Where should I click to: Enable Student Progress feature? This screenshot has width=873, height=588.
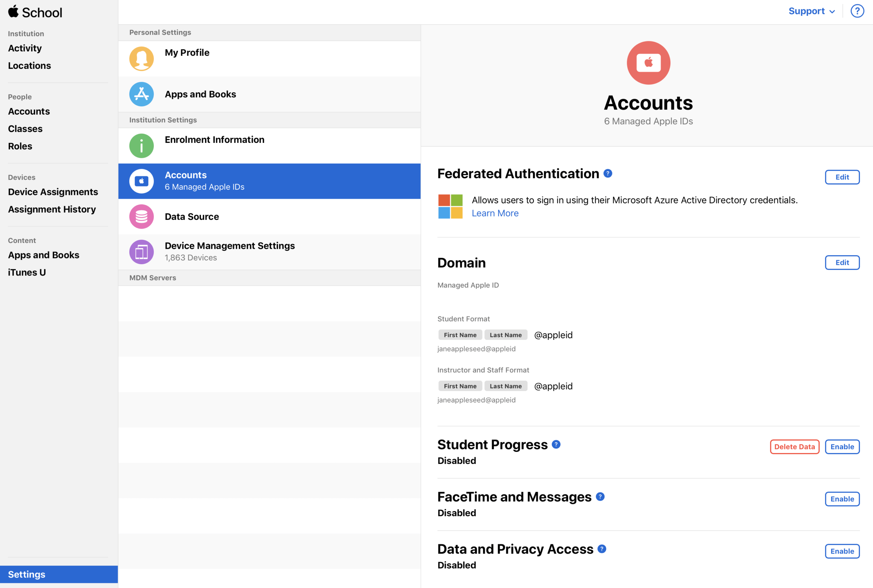coord(842,446)
